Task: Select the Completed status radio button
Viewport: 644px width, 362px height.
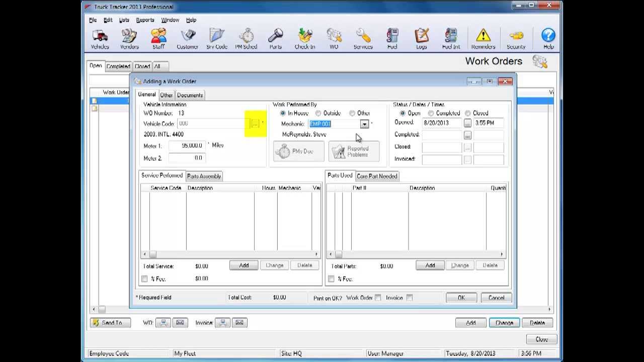Action: coord(431,113)
